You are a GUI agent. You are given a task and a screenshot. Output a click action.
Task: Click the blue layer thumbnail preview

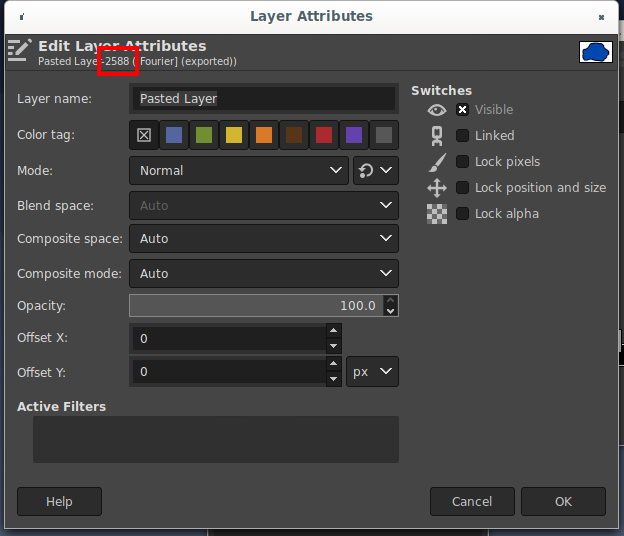pyautogui.click(x=595, y=51)
